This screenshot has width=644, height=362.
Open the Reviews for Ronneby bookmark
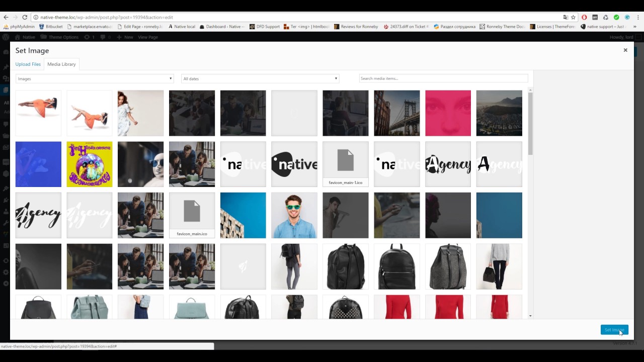[356, 27]
